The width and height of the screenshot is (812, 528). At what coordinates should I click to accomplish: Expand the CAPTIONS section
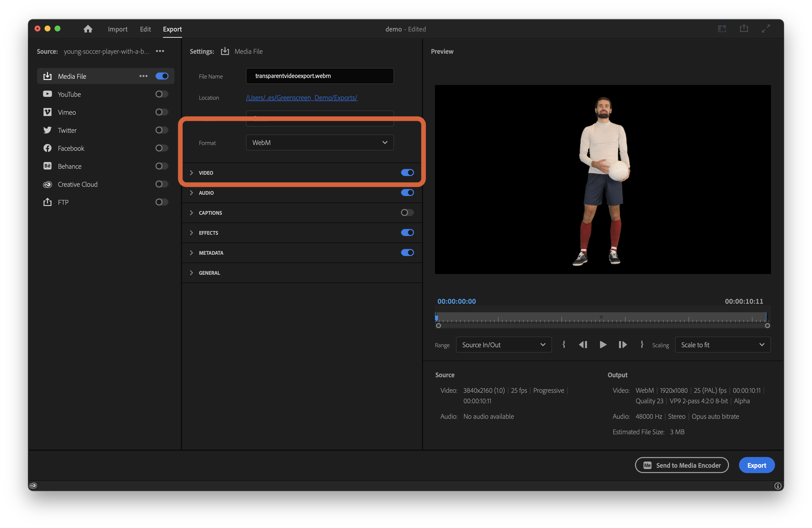click(x=191, y=213)
